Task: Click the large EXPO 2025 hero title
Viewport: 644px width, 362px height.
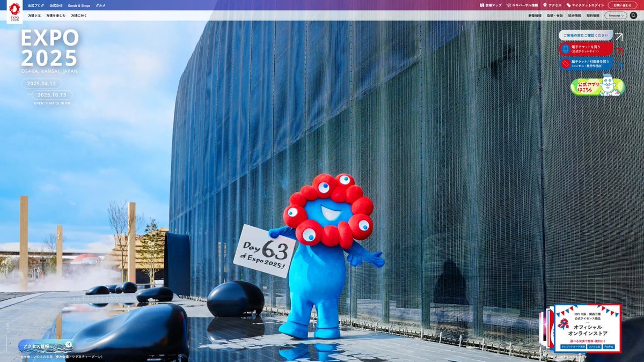Action: 50,48
